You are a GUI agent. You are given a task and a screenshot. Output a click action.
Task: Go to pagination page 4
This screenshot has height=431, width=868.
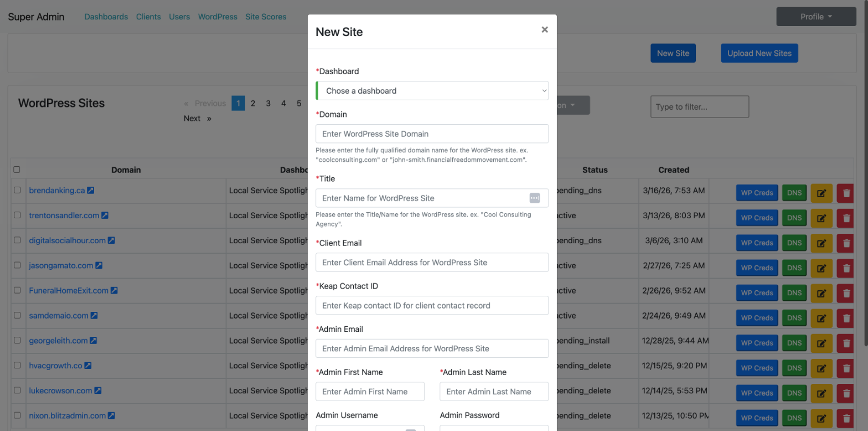[283, 103]
